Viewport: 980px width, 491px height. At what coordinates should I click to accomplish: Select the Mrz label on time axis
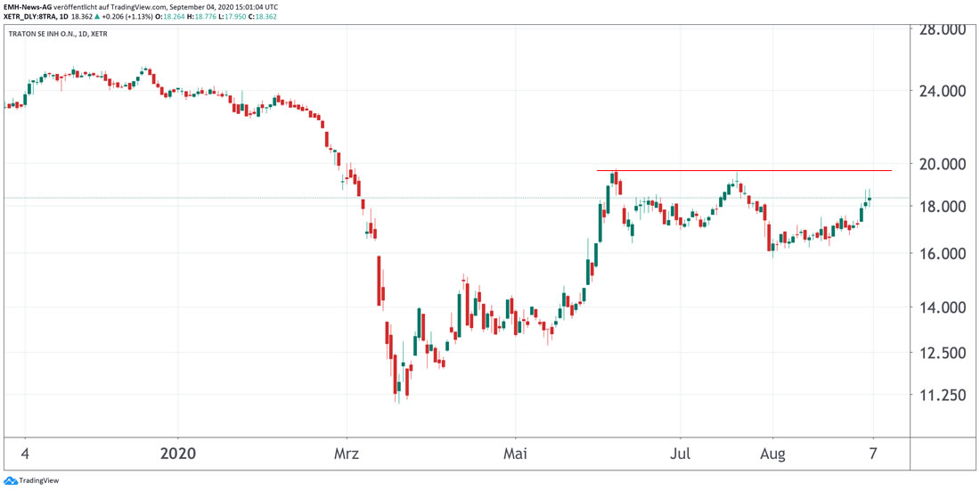347,454
